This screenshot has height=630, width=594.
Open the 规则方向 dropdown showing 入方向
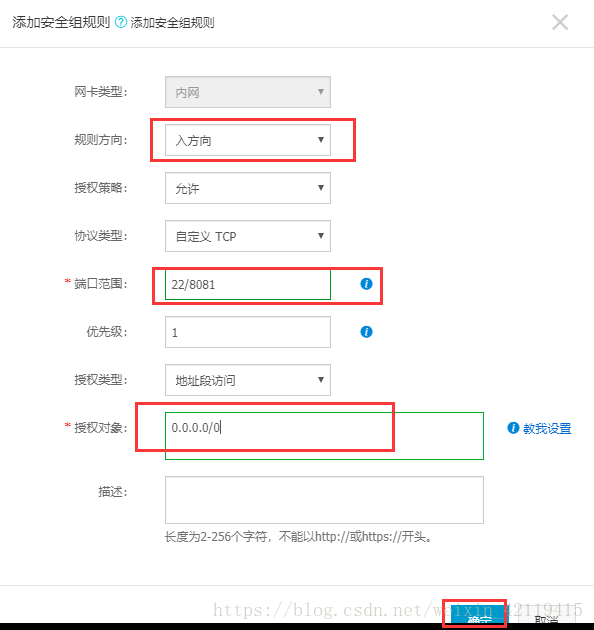tap(248, 140)
